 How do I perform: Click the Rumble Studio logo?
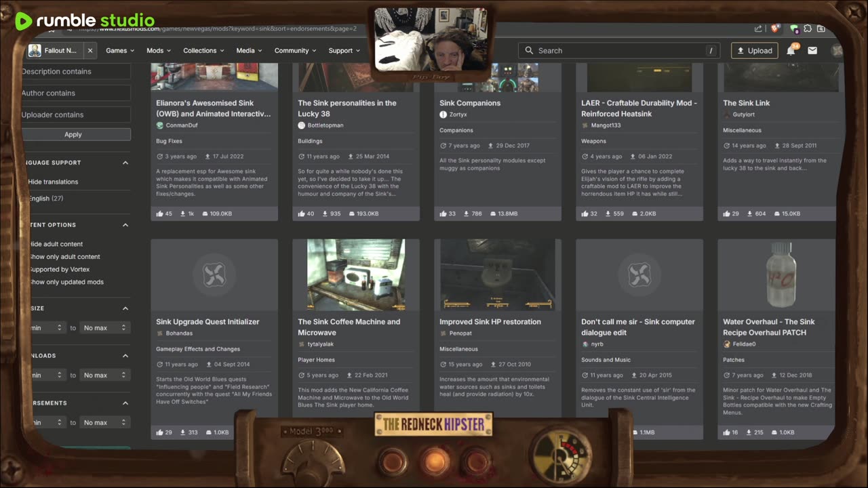pos(85,21)
